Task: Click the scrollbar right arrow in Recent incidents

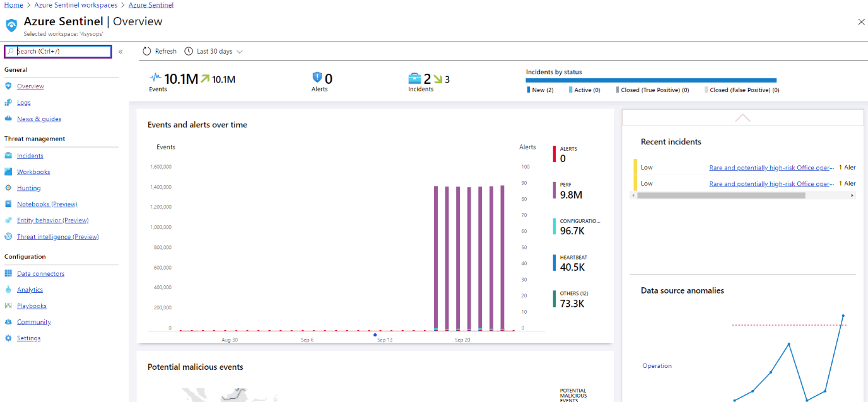Action: tap(852, 195)
